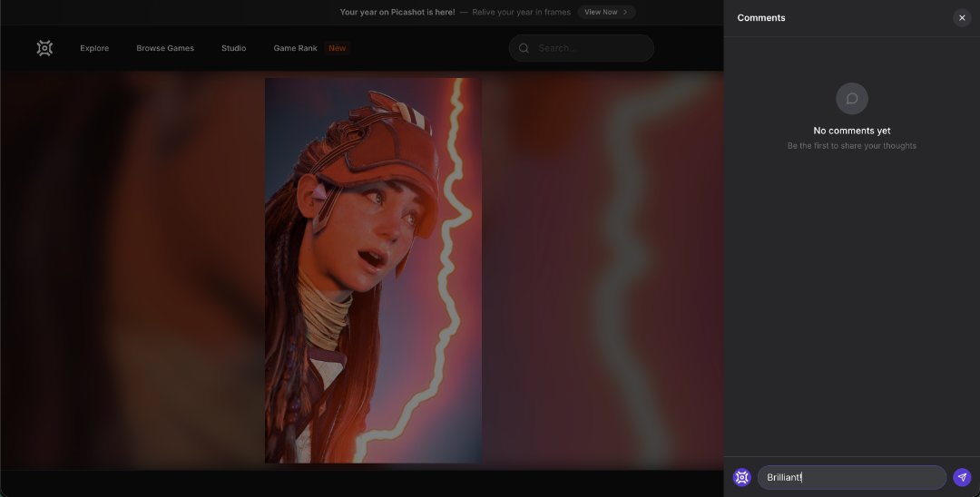
Task: Click the character portrait screenshot
Action: coord(373,270)
